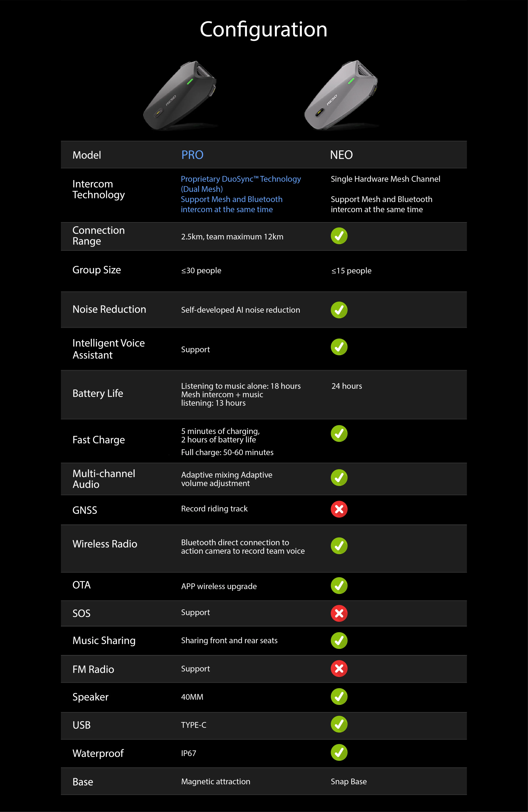
Task: Click the NEO model column heading
Action: (x=341, y=155)
